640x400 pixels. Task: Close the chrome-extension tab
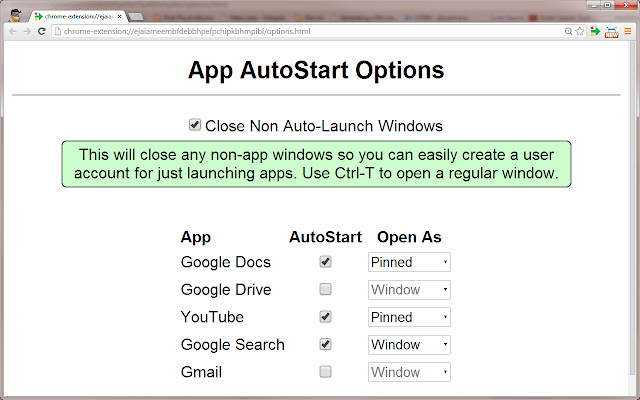(120, 17)
